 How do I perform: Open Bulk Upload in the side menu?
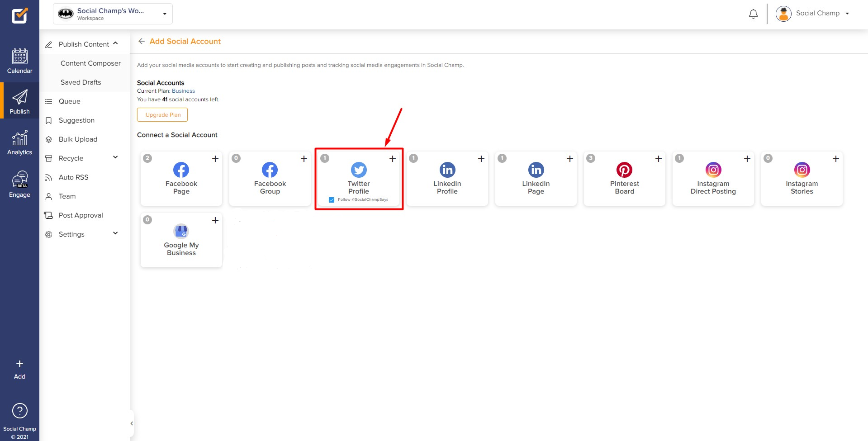78,139
